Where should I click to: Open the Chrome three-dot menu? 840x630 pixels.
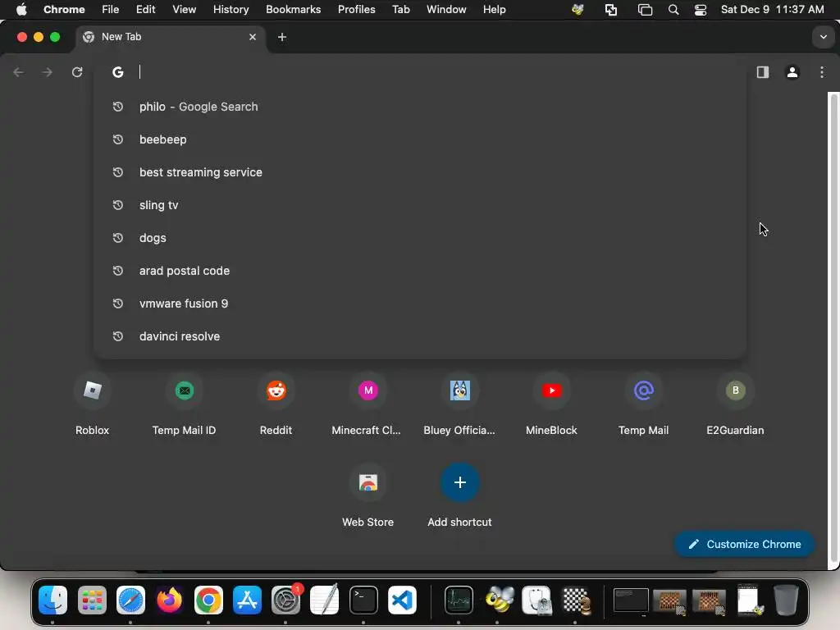click(x=822, y=72)
